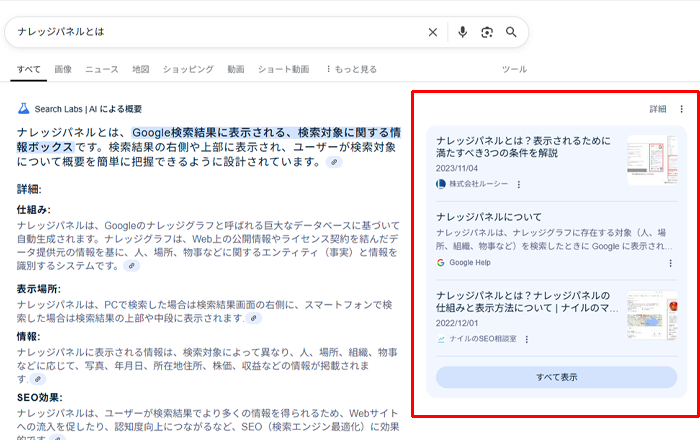The width and height of the screenshot is (700, 440).
Task: Open the three-dot menu beside Google Help
Action: 670,263
